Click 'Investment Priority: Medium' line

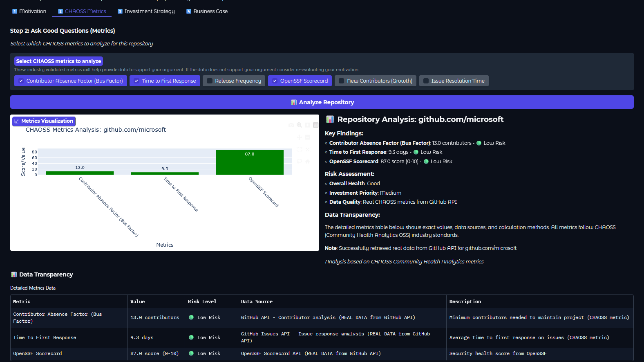[365, 193]
